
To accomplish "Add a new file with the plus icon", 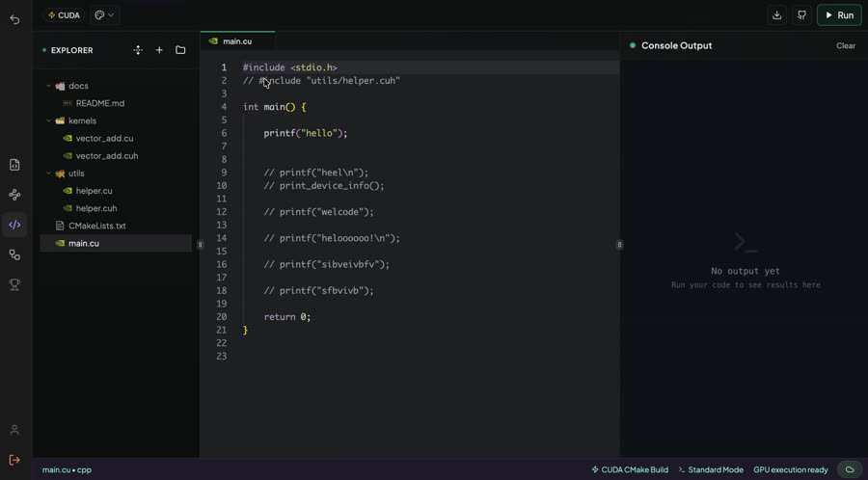I will 159,50.
